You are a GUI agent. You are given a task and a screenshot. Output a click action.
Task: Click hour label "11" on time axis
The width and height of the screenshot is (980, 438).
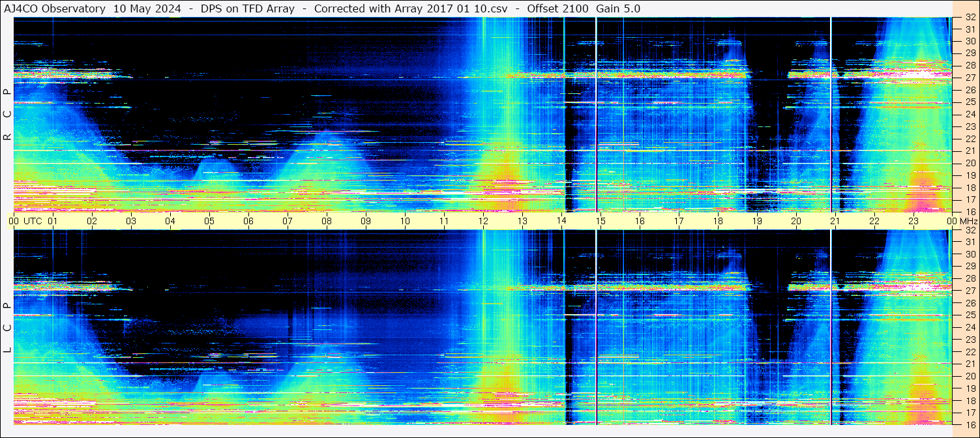(x=444, y=221)
